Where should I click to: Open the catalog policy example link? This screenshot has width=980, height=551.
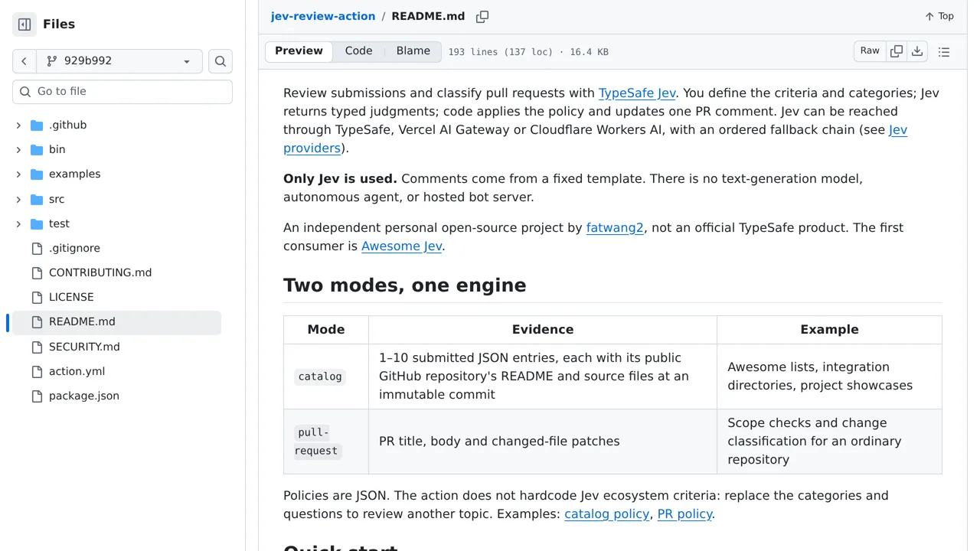(606, 514)
